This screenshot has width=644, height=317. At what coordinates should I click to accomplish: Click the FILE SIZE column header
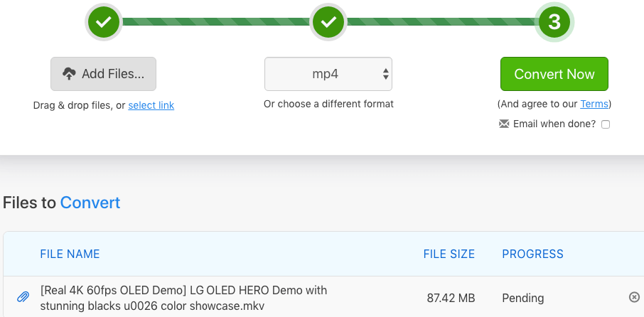click(x=449, y=254)
